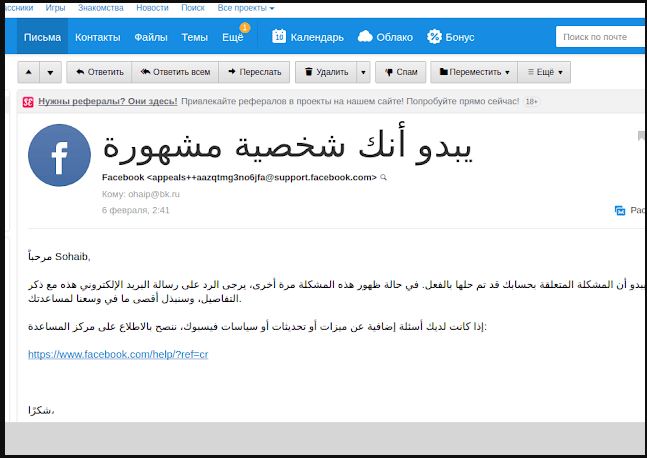Click the Ответить всем button

pos(175,72)
